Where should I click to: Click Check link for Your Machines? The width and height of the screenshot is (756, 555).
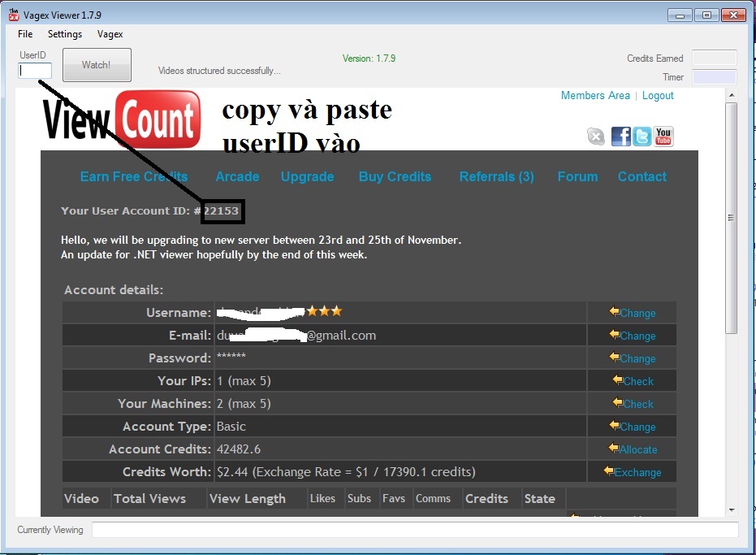(x=638, y=404)
